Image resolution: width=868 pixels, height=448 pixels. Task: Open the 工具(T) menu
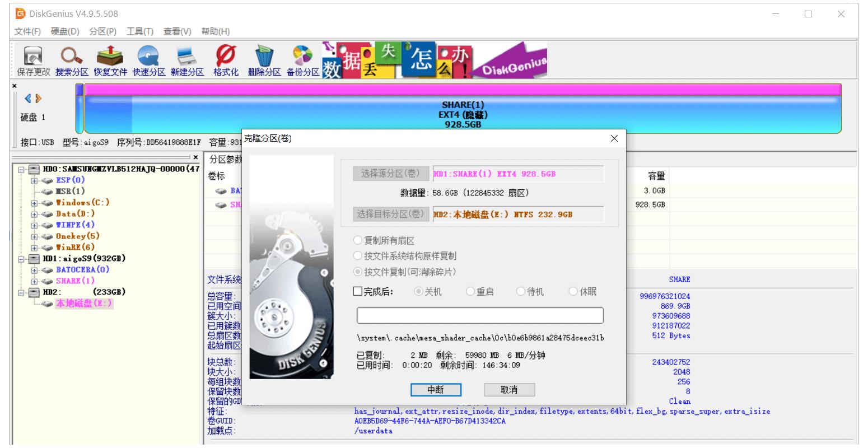pos(139,31)
